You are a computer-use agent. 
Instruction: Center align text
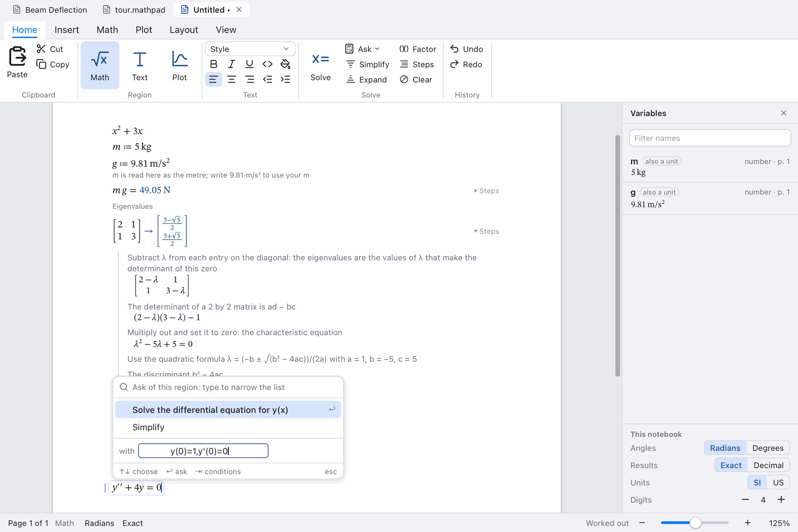[x=231, y=79]
